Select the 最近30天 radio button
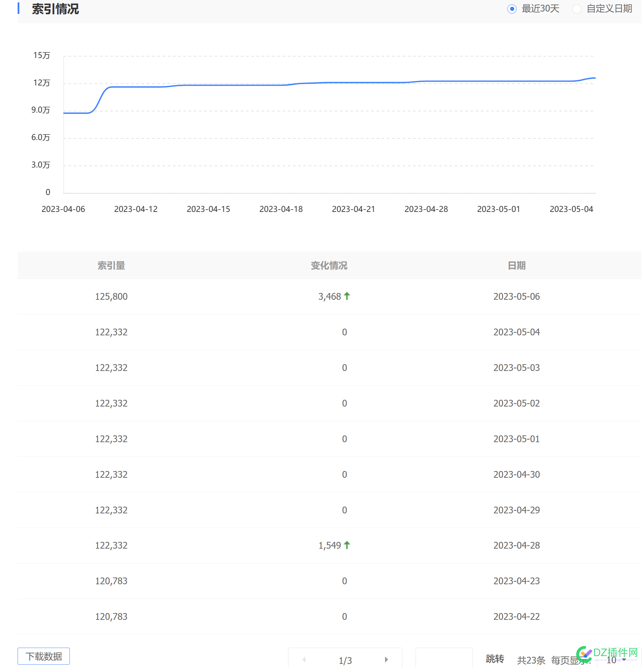The height and width of the screenshot is (668, 644). coord(511,9)
